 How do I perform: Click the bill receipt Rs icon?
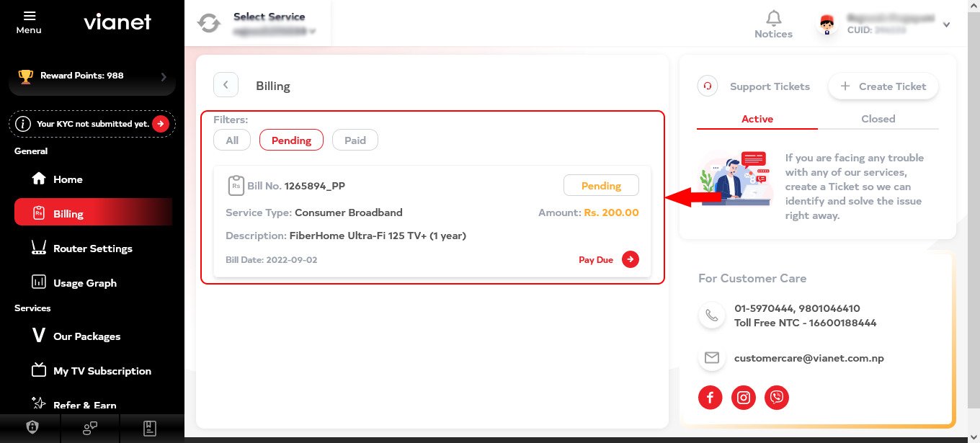236,186
